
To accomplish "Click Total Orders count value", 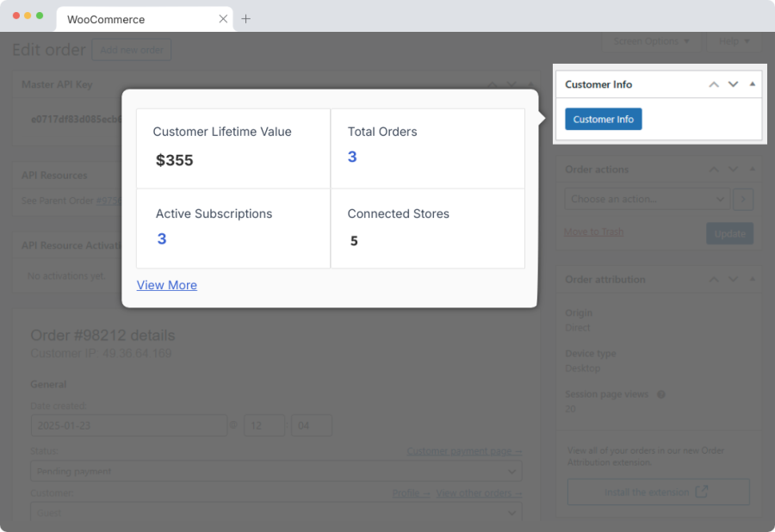I will tap(352, 157).
